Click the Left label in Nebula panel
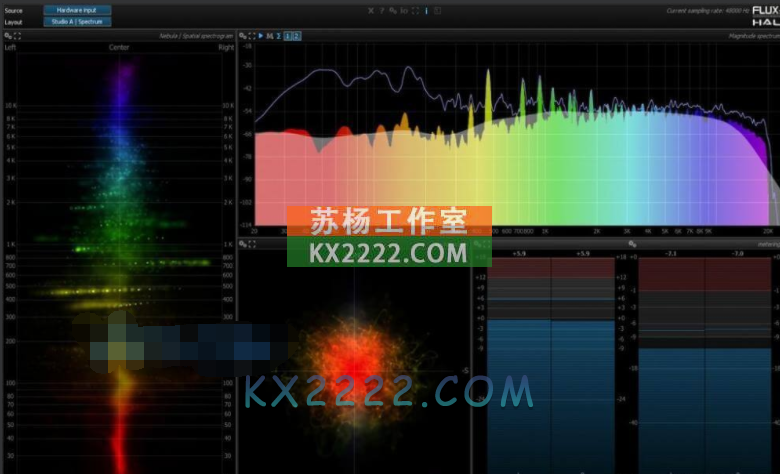780x474 pixels. coord(10,47)
